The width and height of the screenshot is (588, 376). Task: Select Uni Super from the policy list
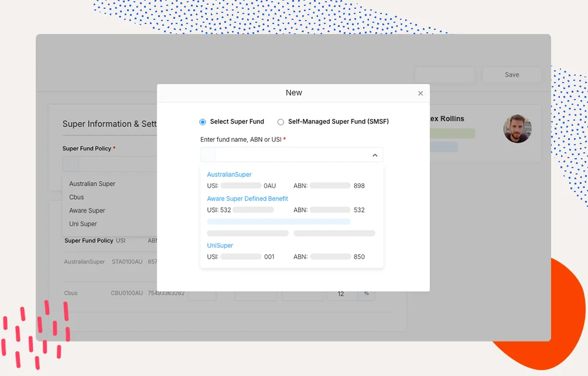[x=83, y=224]
